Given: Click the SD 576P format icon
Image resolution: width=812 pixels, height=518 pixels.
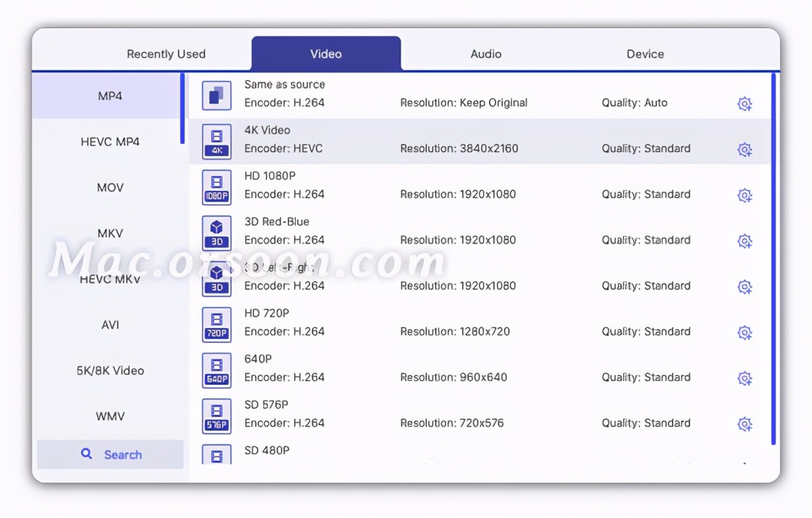Looking at the screenshot, I should click(x=217, y=417).
